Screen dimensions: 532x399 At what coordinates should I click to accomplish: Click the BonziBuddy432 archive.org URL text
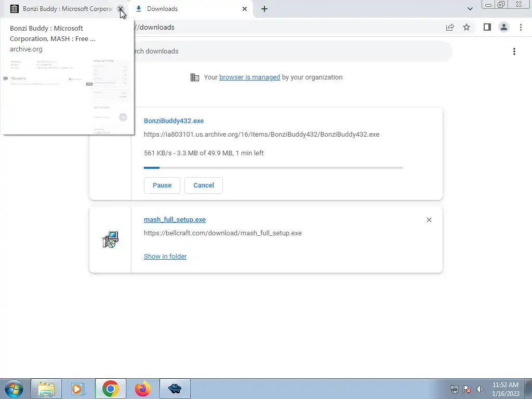(262, 135)
